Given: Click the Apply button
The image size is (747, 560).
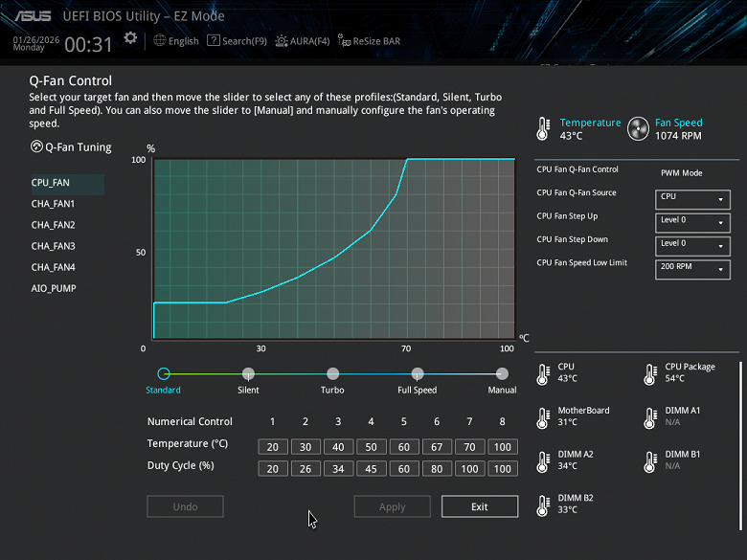Looking at the screenshot, I should point(392,506).
